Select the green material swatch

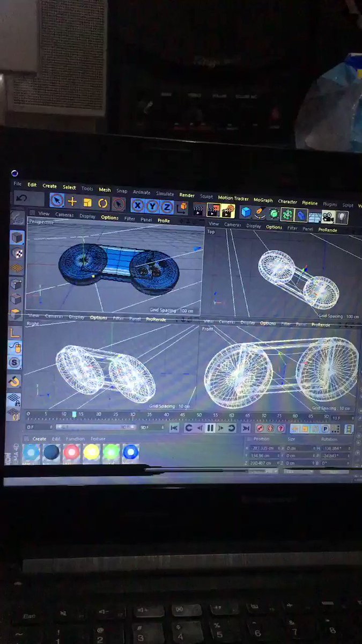pyautogui.click(x=111, y=452)
